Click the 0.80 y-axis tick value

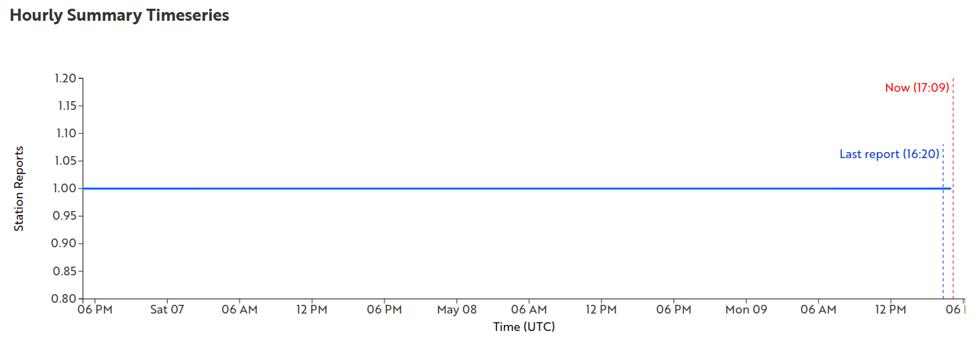[x=65, y=299]
